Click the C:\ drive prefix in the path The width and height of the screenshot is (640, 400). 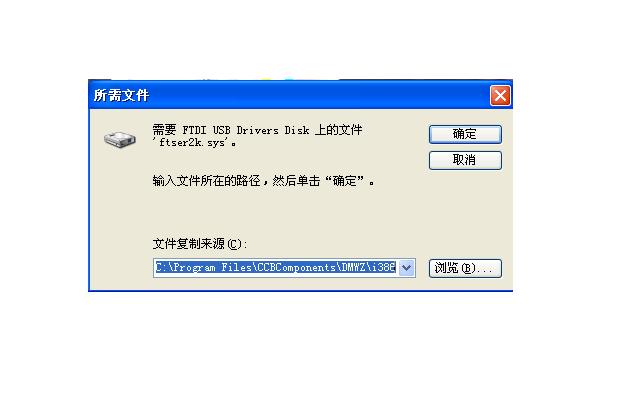coord(164,267)
